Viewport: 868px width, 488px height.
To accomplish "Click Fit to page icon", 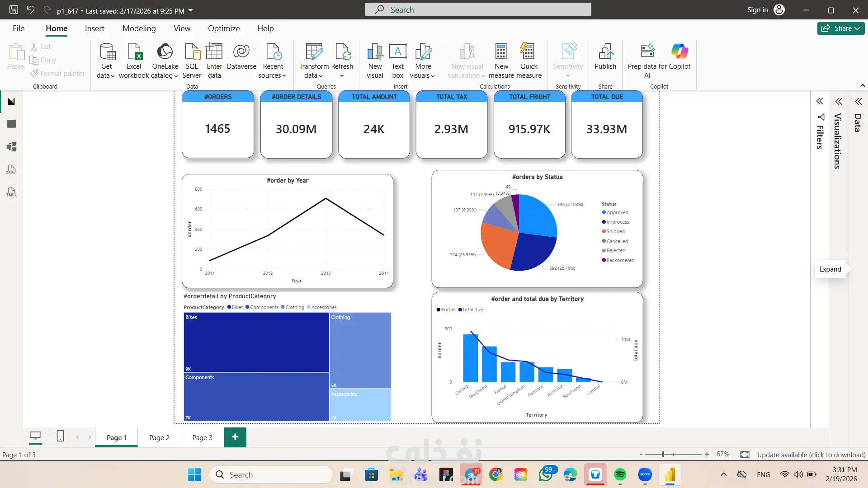I will [x=745, y=455].
